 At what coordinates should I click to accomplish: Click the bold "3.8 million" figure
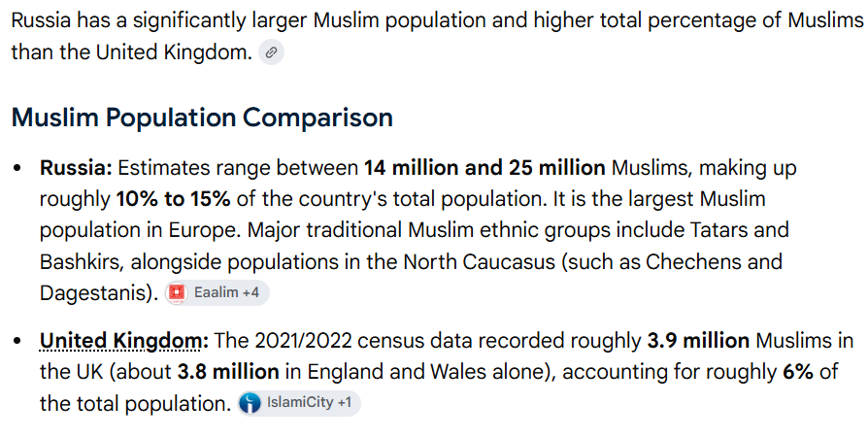[x=228, y=372]
